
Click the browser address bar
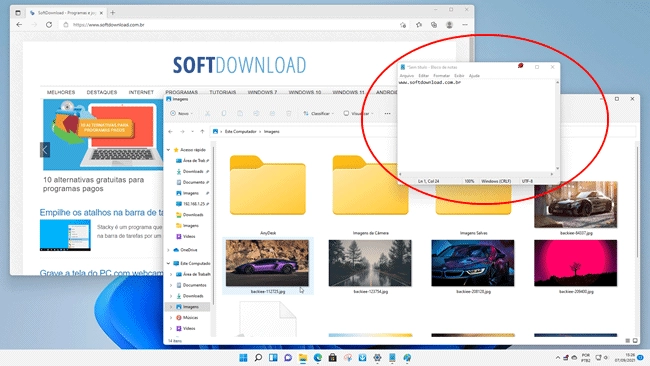click(232, 25)
